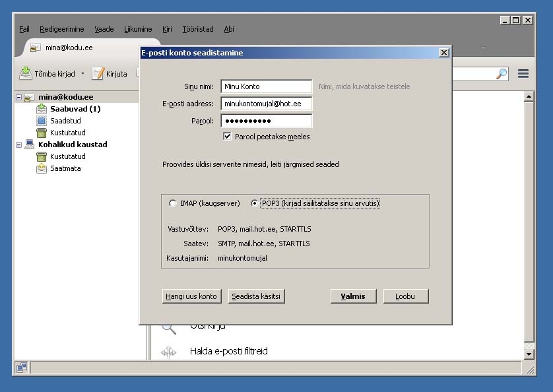Click Halda e-posti filtreid link
Viewport: 553px width, 392px height.
[229, 351]
